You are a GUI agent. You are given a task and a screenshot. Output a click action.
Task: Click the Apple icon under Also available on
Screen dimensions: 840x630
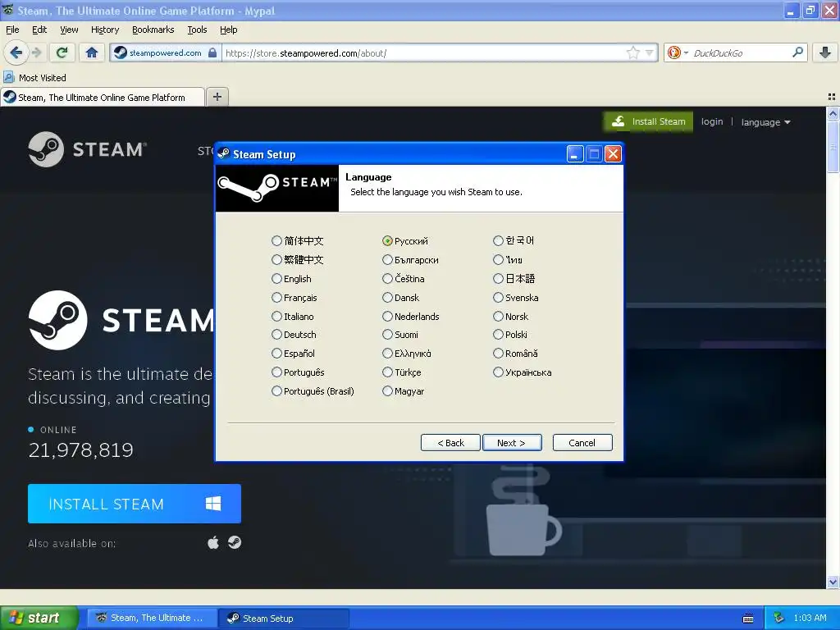click(x=213, y=543)
